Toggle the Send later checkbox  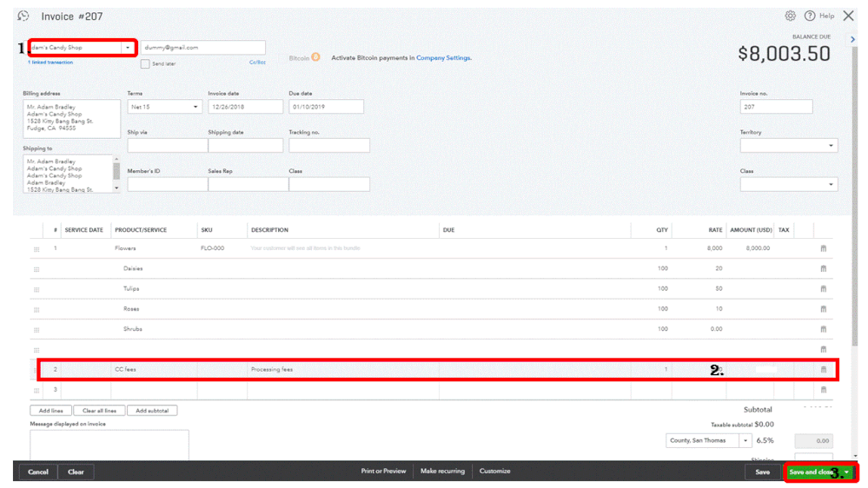(x=145, y=63)
